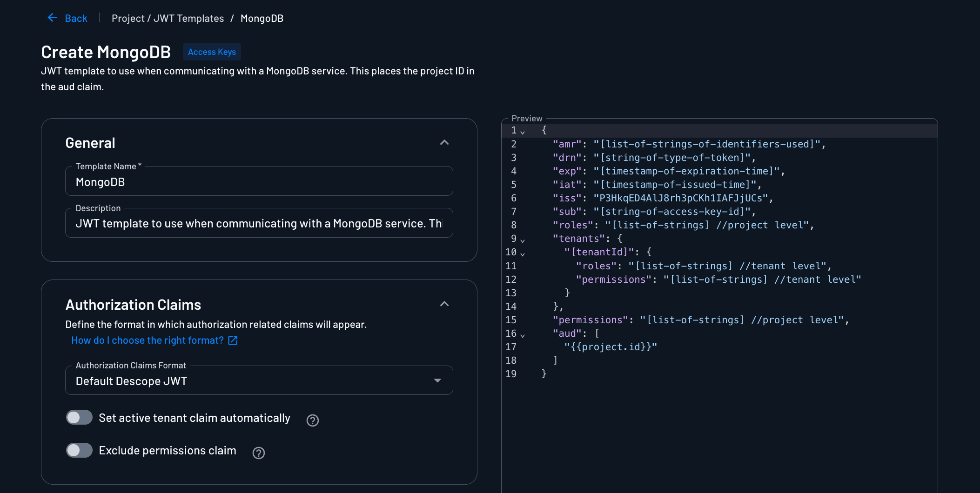
Task: Click the Create MongoDB heading
Action: point(106,52)
